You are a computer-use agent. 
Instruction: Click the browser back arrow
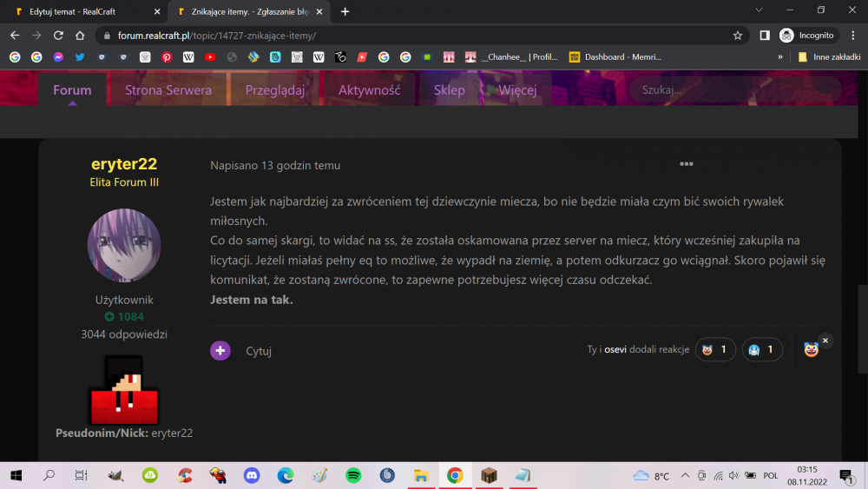tap(15, 36)
